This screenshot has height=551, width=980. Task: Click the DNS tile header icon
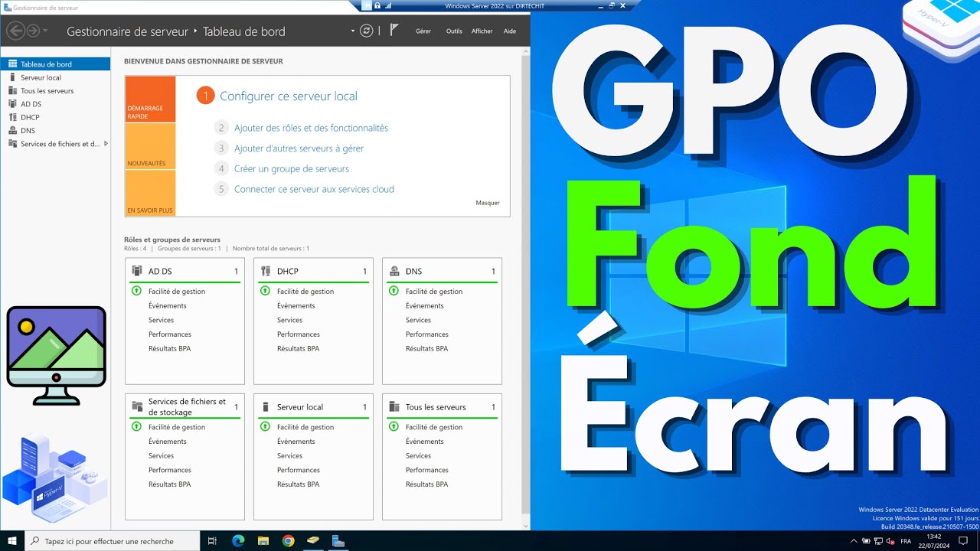(394, 271)
